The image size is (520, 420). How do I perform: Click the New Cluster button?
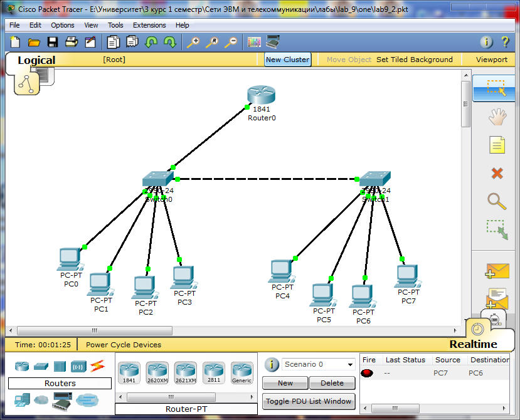[287, 60]
